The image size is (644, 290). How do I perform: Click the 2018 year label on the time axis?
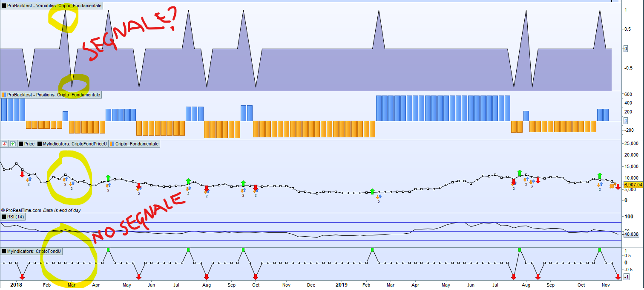16,284
